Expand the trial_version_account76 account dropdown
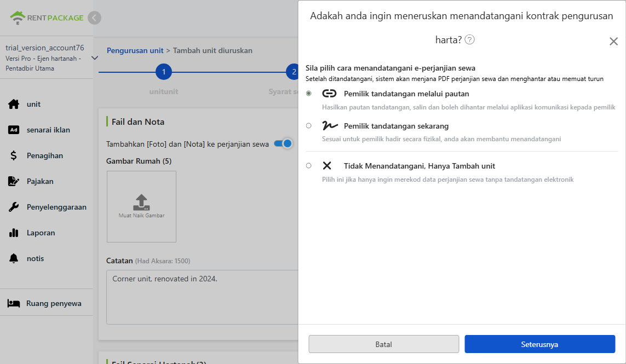626x364 pixels. (95, 58)
